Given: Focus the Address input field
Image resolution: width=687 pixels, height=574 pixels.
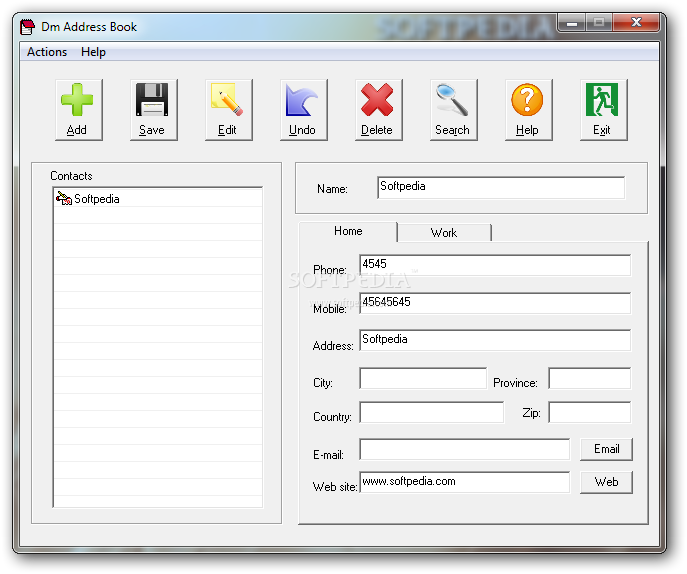Looking at the screenshot, I should (x=495, y=340).
